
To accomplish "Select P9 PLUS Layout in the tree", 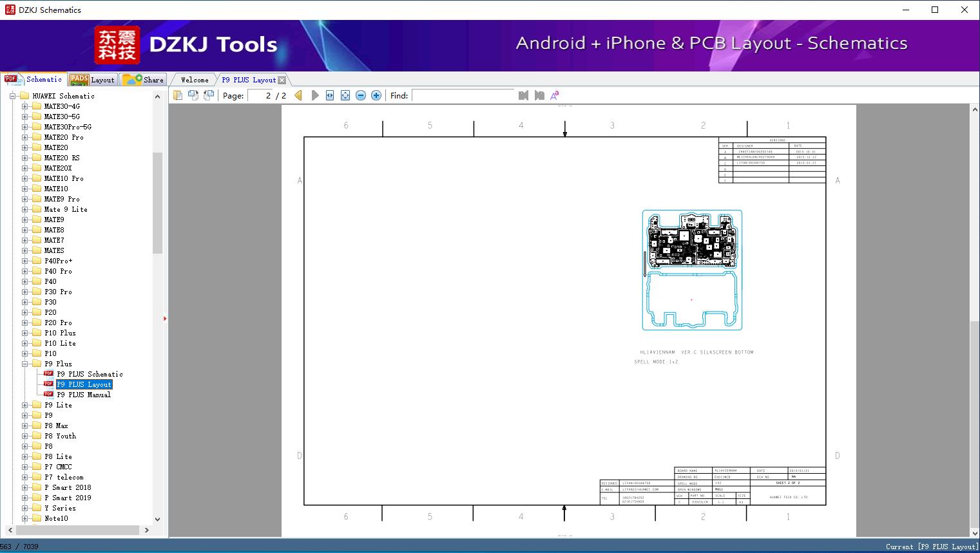I will click(x=84, y=384).
